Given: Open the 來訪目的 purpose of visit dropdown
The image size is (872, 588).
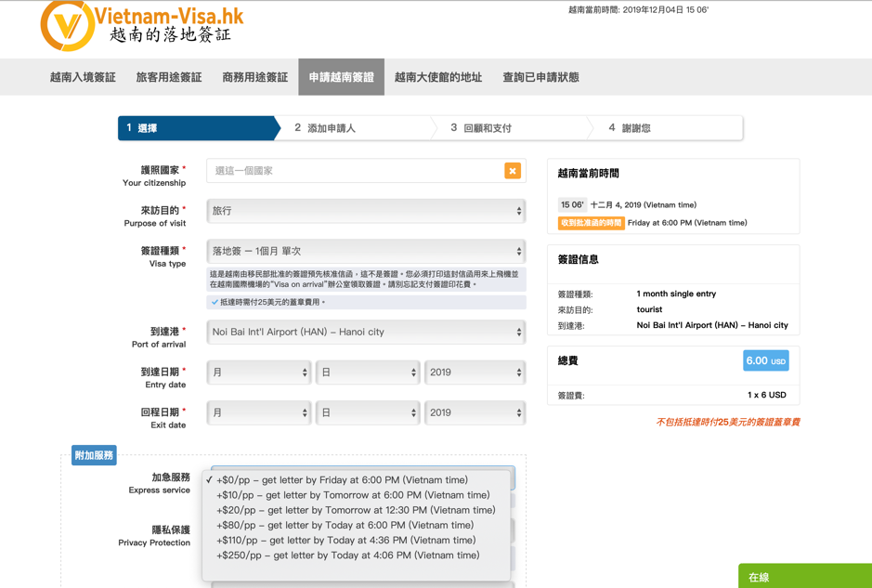Looking at the screenshot, I should [366, 211].
